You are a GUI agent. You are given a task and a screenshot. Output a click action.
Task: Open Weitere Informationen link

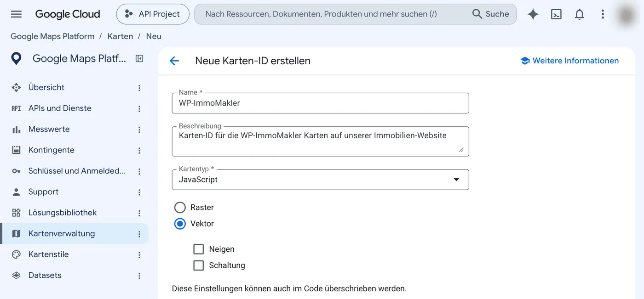[x=569, y=61]
